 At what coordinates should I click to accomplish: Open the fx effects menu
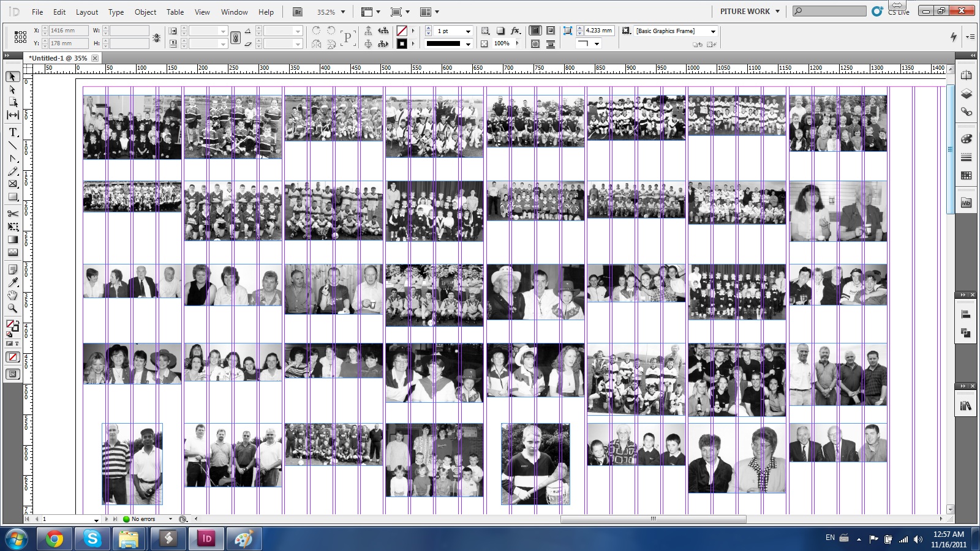coord(516,31)
